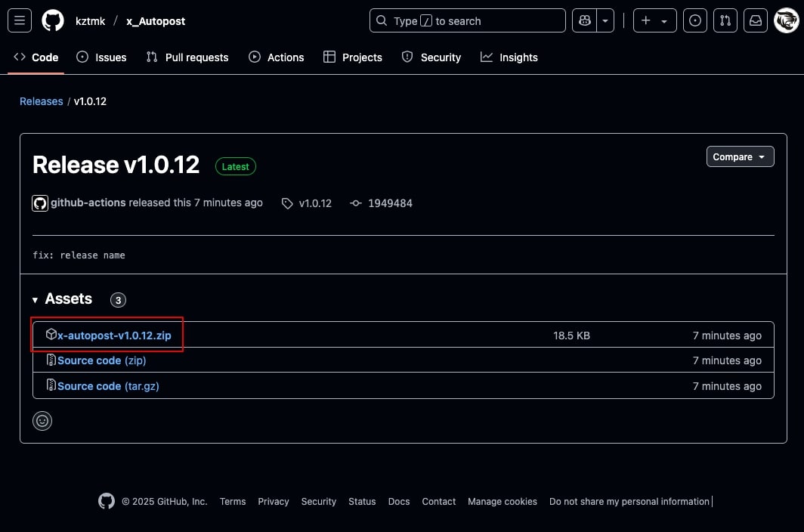Open the Status footer link
This screenshot has height=532, width=804.
(361, 501)
